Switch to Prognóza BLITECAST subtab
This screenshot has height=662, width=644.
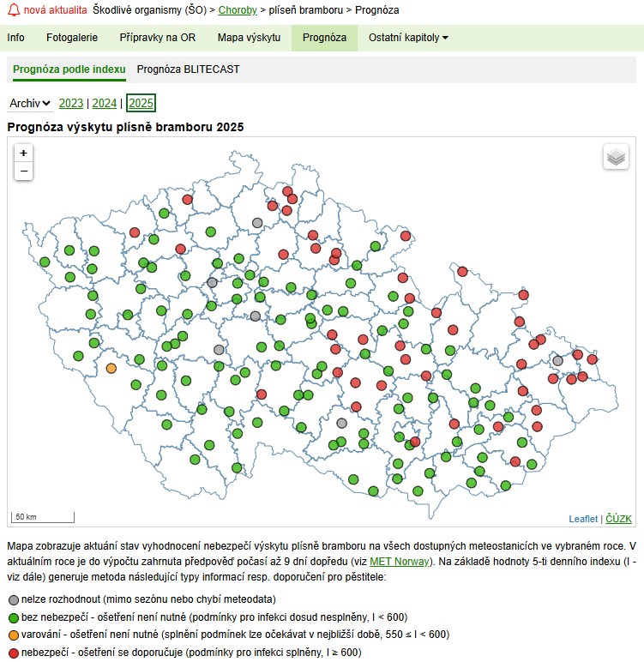click(x=188, y=69)
